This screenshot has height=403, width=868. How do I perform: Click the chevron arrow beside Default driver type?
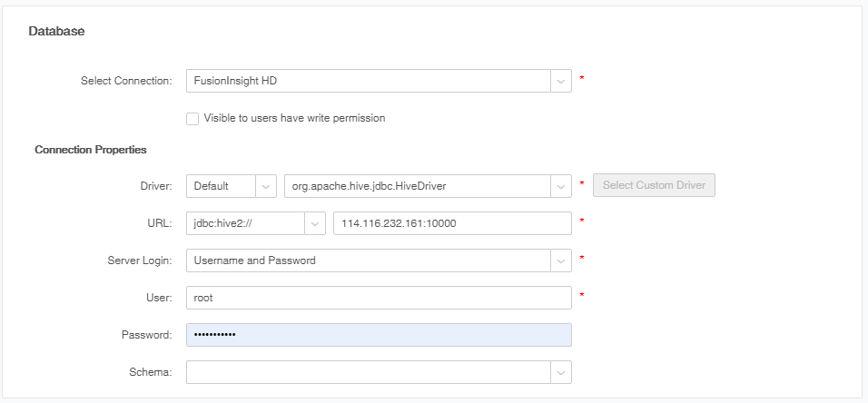[x=267, y=186]
